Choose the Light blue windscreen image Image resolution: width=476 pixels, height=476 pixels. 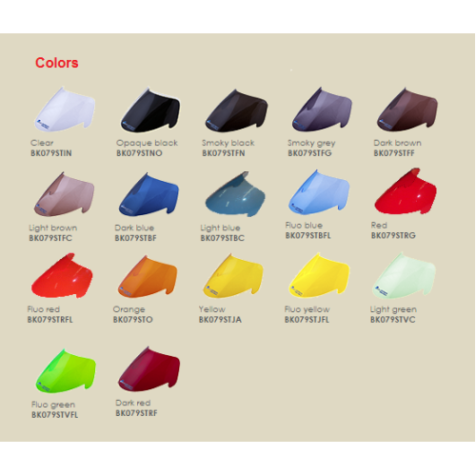(235, 194)
